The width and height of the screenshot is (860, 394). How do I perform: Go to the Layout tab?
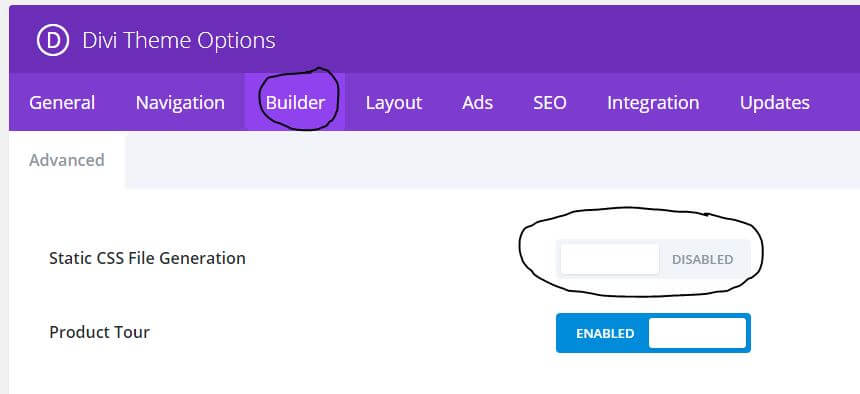(x=394, y=103)
